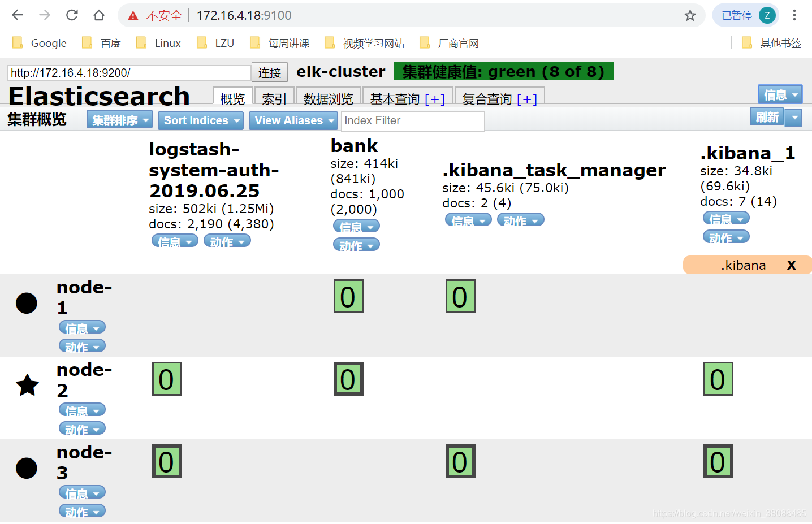Select .kibana_1 shard 0 on node-2

pyautogui.click(x=718, y=379)
